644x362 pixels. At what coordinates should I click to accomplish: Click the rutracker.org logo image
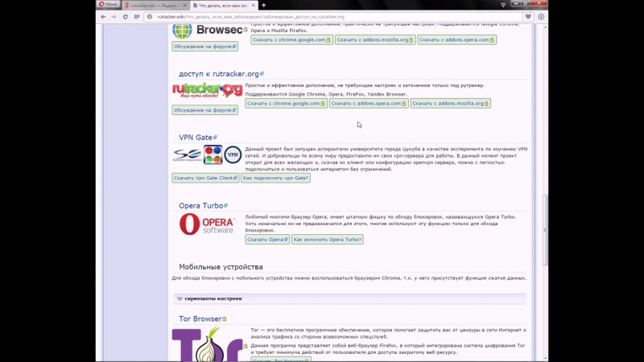[208, 90]
